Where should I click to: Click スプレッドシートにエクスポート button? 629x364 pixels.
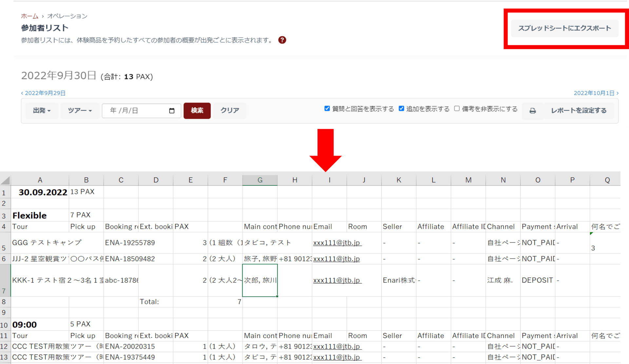tap(564, 28)
